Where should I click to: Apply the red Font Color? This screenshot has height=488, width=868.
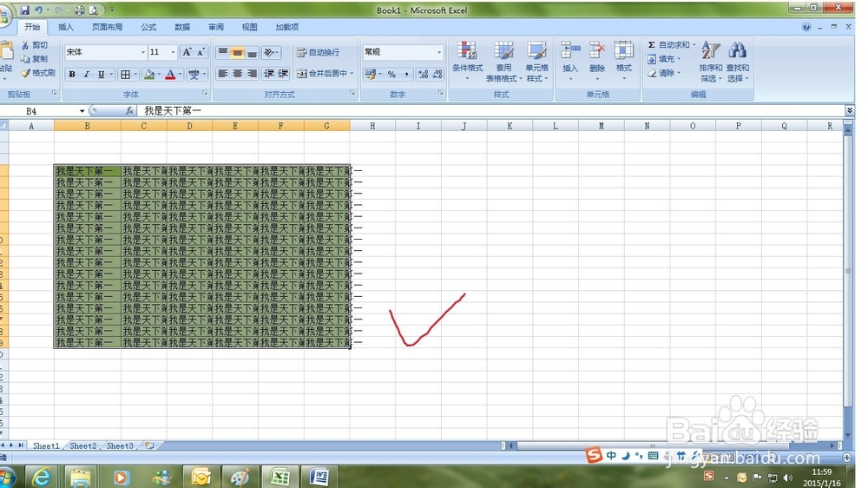point(170,74)
